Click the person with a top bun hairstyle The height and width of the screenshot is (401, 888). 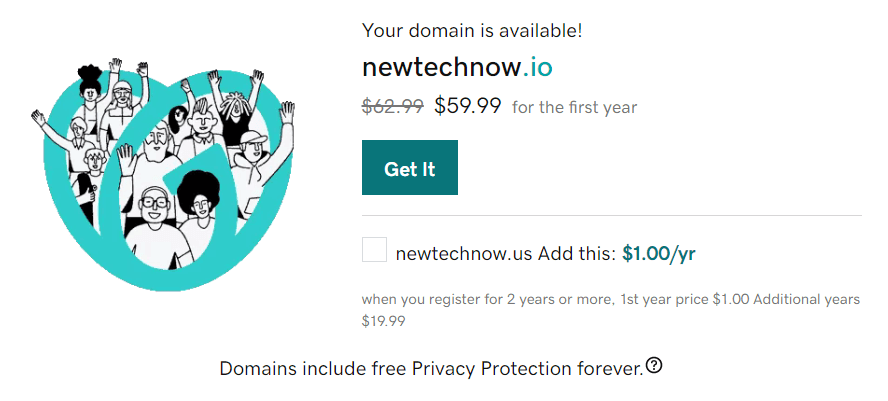[x=91, y=82]
